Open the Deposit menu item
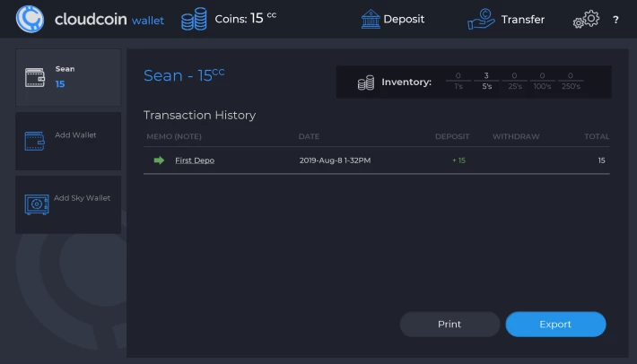This screenshot has height=364, width=637. pyautogui.click(x=404, y=19)
